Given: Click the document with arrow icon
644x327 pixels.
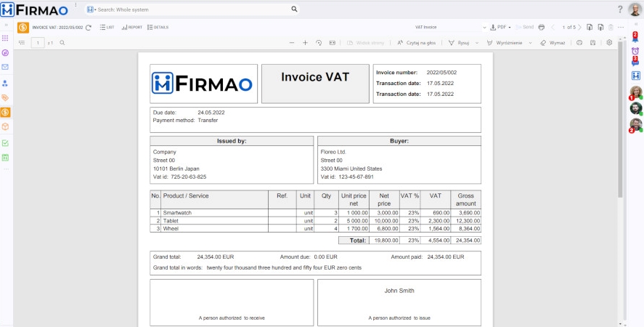Looking at the screenshot, I should point(600,27).
